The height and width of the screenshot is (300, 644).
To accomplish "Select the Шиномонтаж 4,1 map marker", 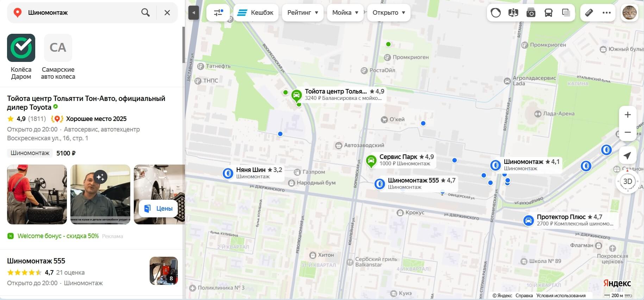I will [495, 165].
